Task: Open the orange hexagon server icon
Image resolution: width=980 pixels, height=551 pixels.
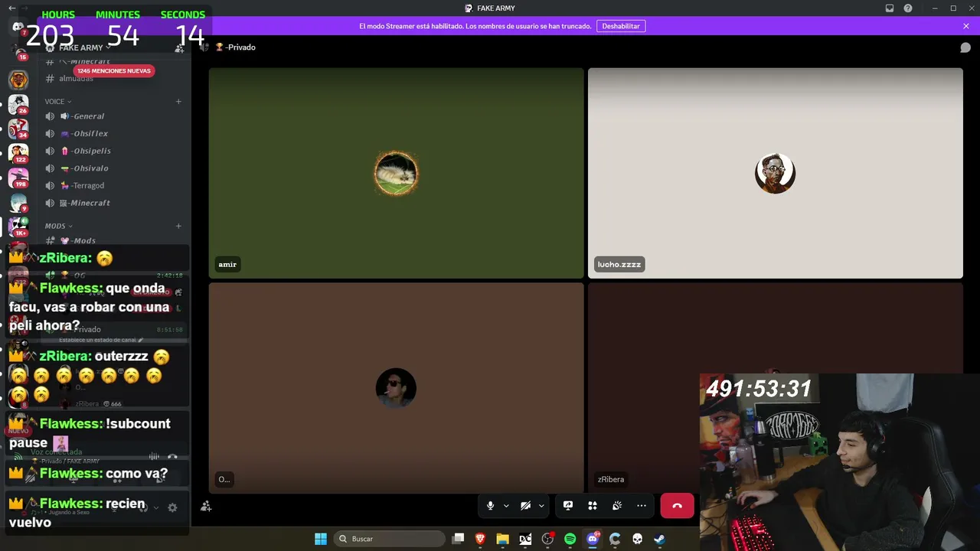Action: pyautogui.click(x=18, y=80)
